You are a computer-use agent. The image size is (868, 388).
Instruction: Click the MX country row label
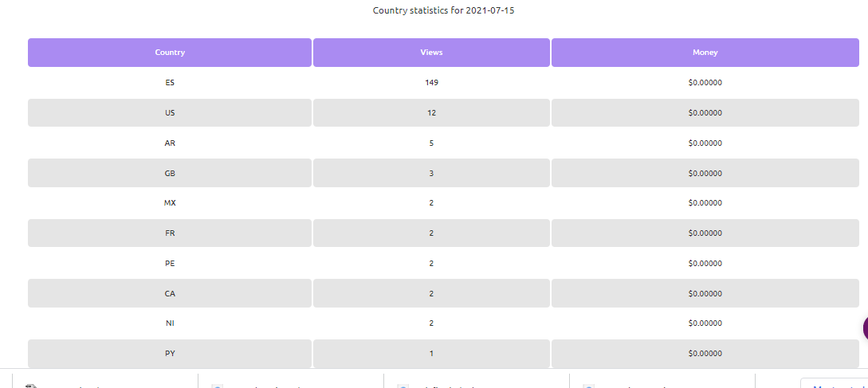pyautogui.click(x=170, y=203)
